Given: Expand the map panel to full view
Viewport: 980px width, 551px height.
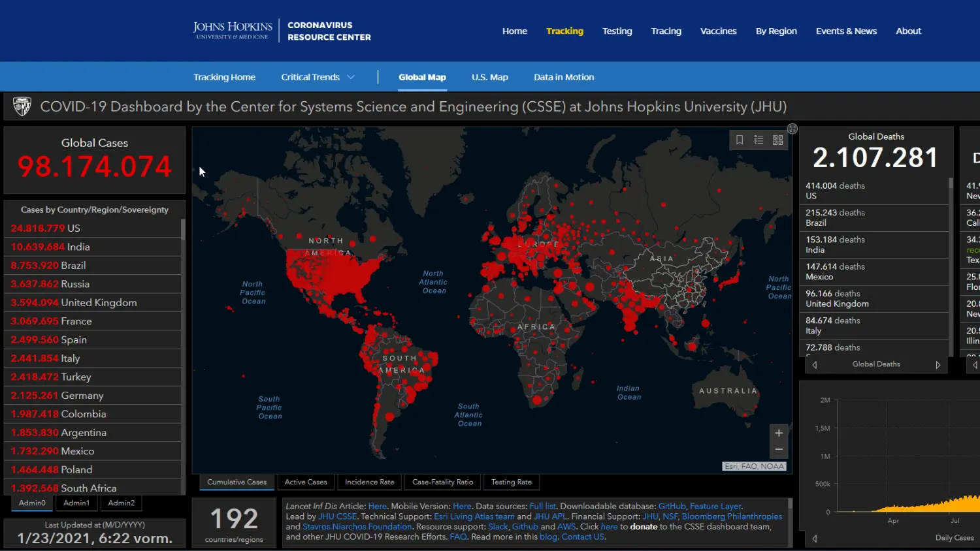Looking at the screenshot, I should tap(792, 129).
